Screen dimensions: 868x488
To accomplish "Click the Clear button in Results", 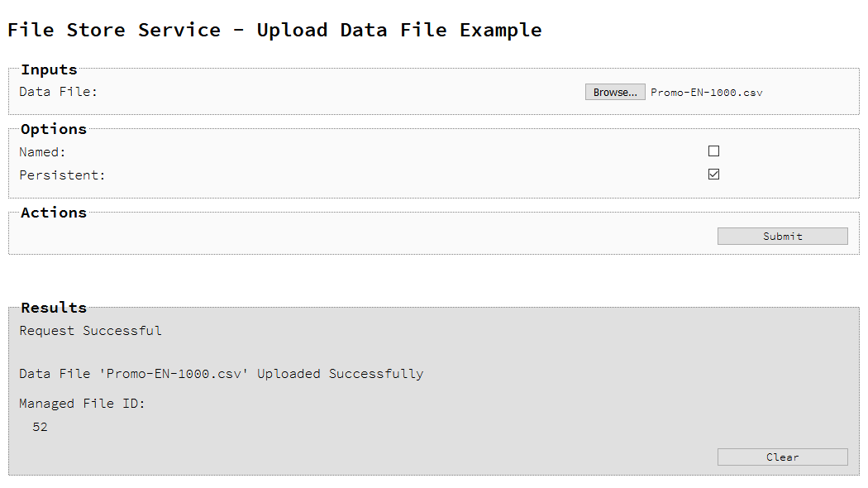I will tap(782, 456).
